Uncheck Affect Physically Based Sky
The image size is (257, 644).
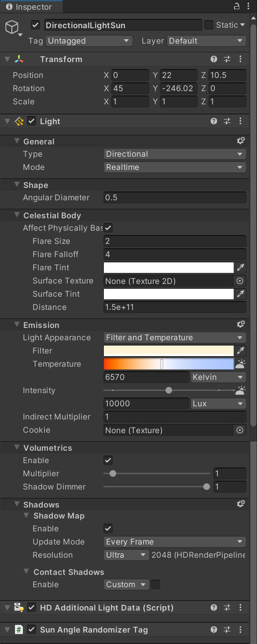108,228
